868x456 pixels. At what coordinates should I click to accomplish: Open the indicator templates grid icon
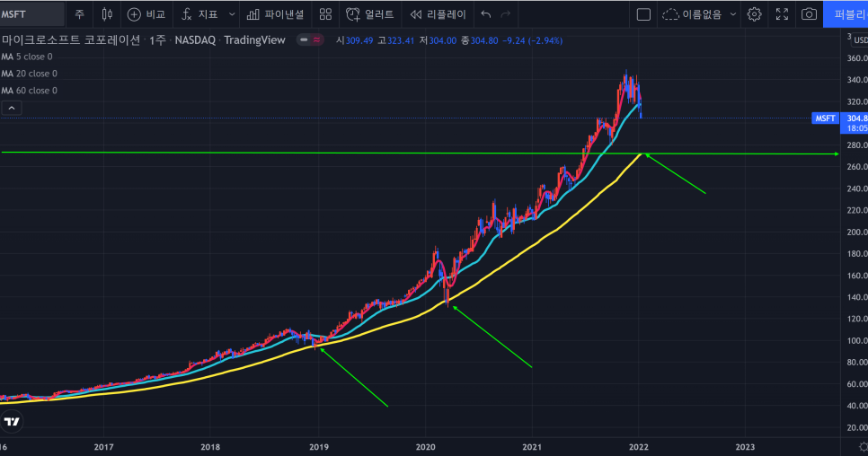point(325,14)
